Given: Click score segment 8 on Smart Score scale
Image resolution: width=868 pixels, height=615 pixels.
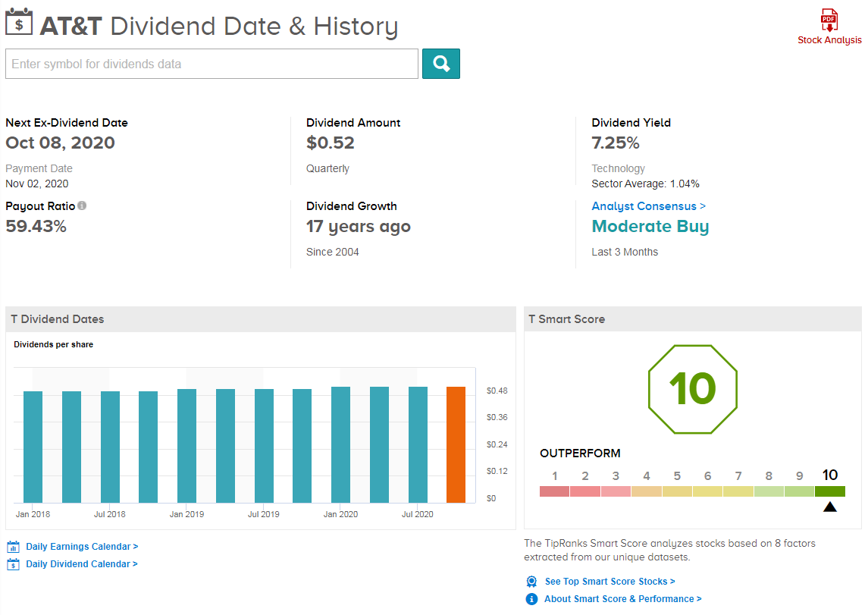Looking at the screenshot, I should pos(769,491).
